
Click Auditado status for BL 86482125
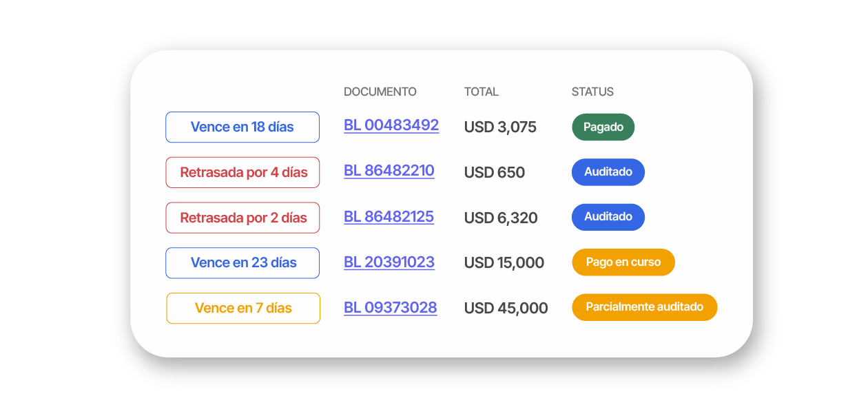pyautogui.click(x=608, y=217)
